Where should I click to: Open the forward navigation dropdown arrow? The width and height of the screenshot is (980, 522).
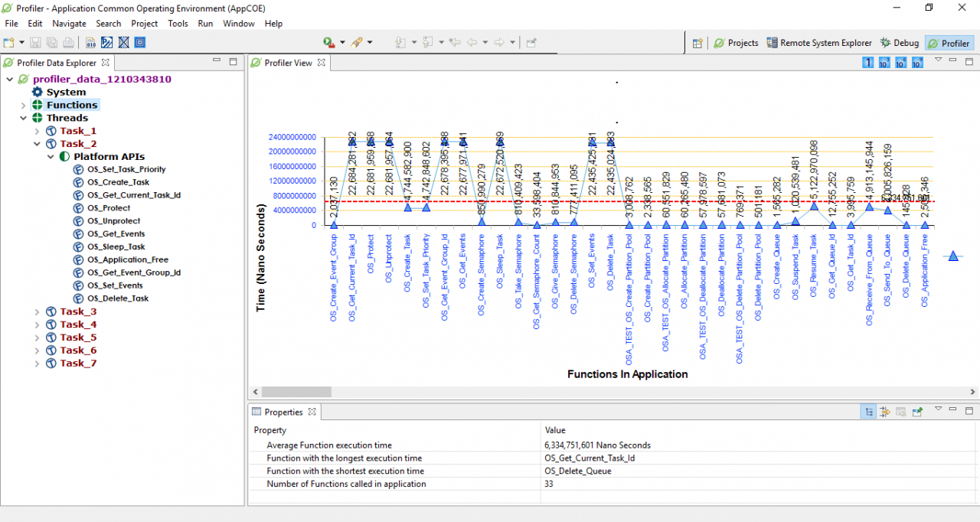tap(513, 43)
